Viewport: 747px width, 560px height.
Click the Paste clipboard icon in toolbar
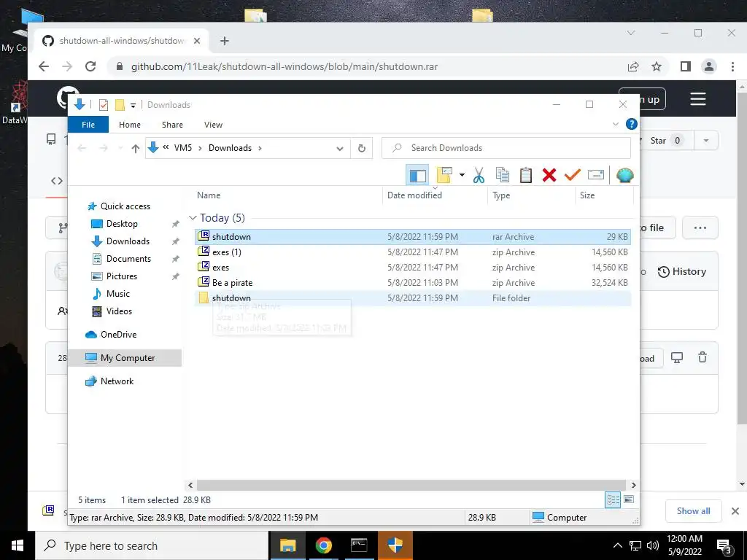pyautogui.click(x=525, y=175)
